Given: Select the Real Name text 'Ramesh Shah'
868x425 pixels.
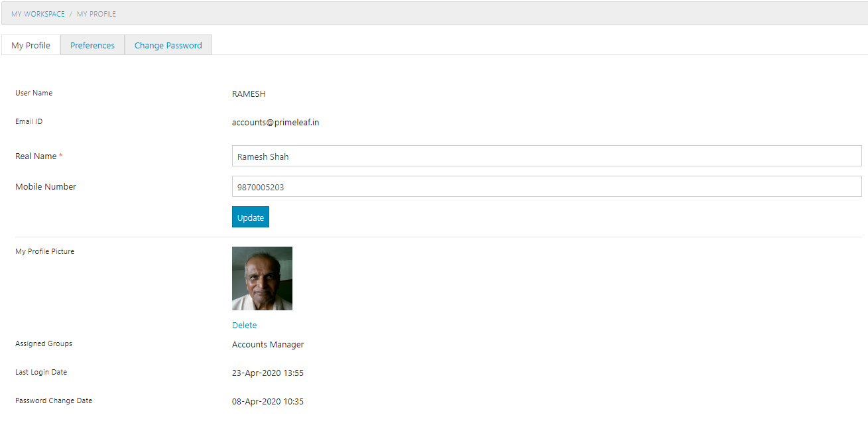Looking at the screenshot, I should tap(263, 156).
